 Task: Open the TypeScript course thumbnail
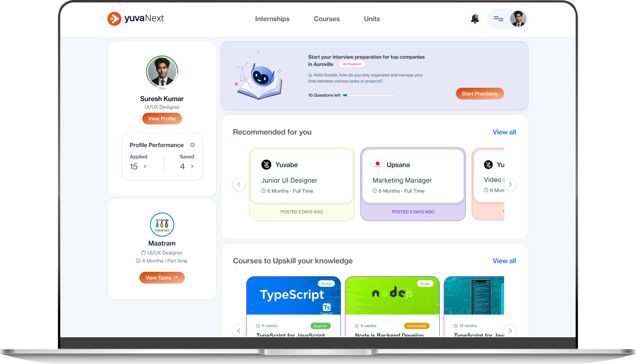(x=293, y=296)
